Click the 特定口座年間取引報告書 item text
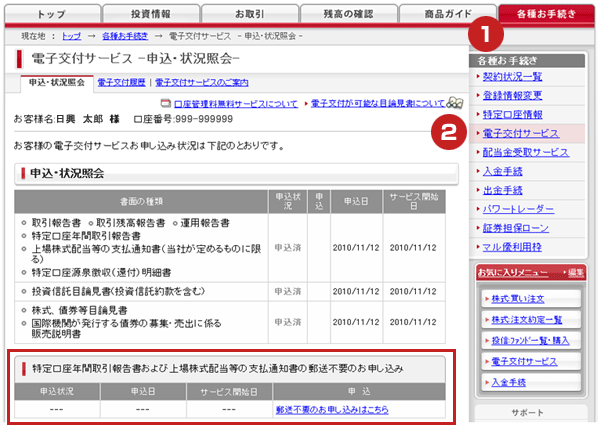Viewport: 600px width, 427px height. 86,236
